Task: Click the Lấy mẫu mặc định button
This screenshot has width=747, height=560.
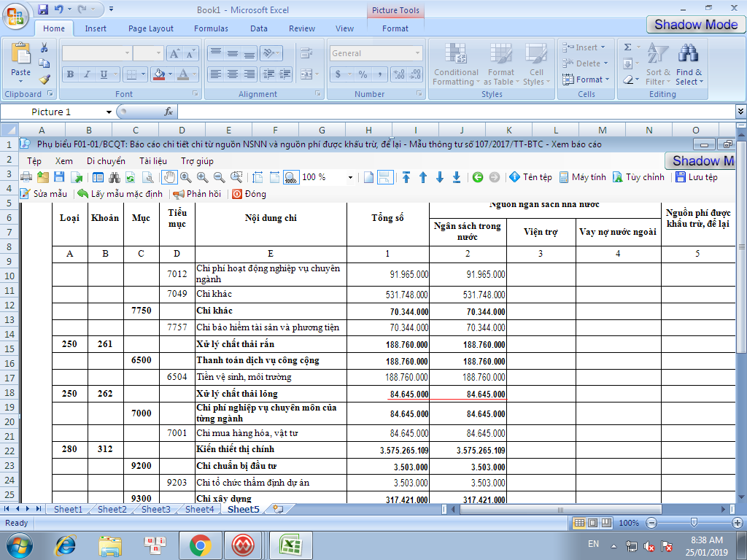Action: pos(120,194)
